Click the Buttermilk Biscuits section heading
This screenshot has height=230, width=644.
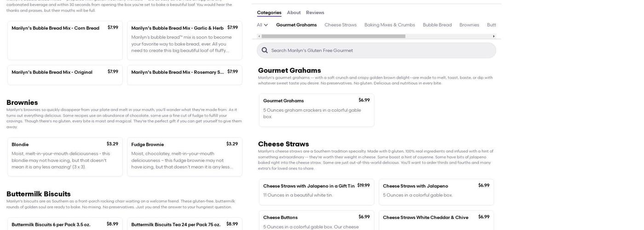pyautogui.click(x=39, y=194)
